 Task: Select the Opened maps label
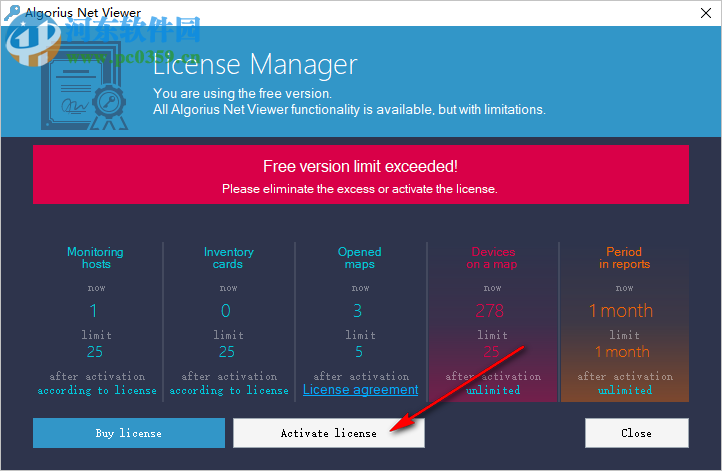coord(360,258)
